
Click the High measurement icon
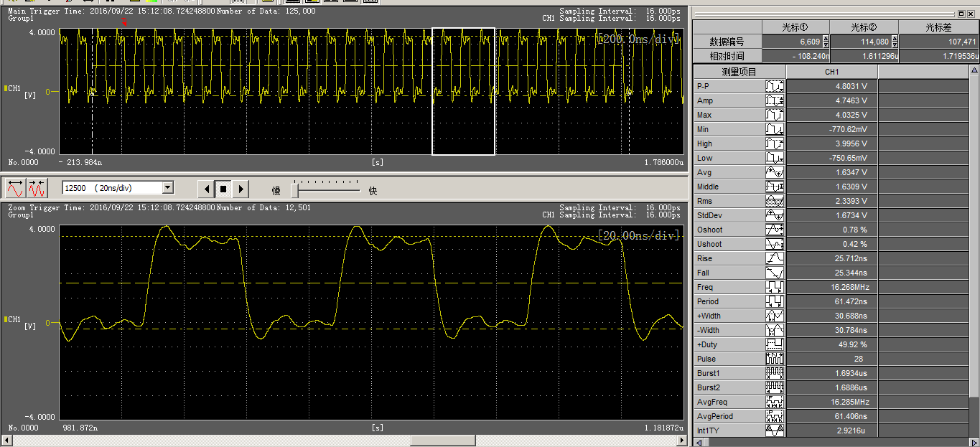coord(775,143)
